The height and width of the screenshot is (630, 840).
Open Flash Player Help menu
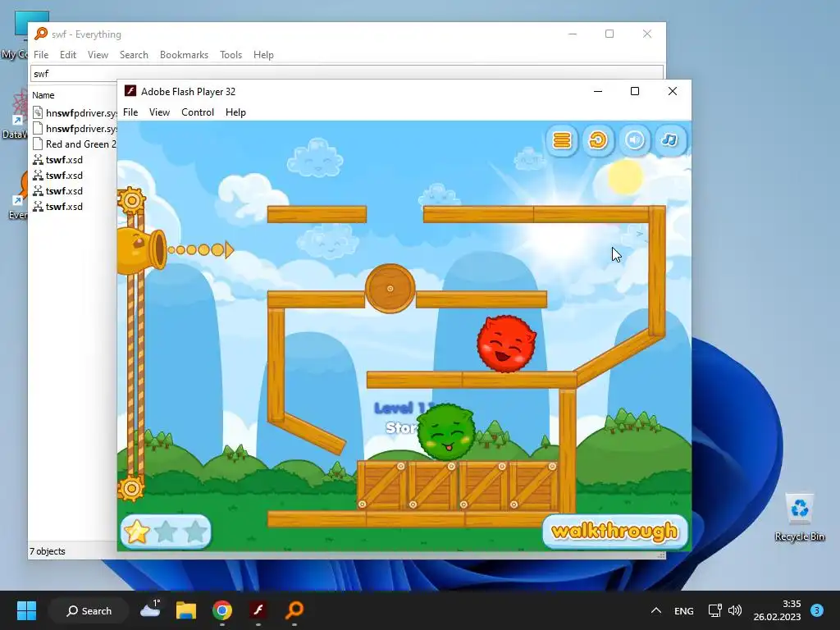coord(235,112)
